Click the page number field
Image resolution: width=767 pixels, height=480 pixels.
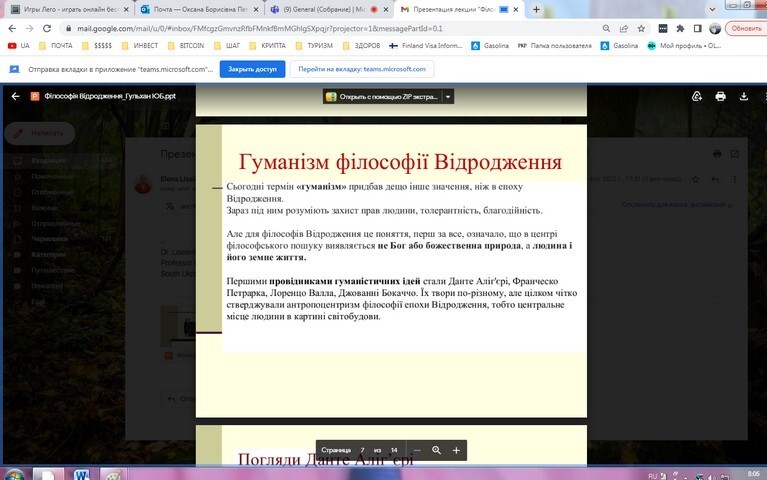(x=362, y=451)
